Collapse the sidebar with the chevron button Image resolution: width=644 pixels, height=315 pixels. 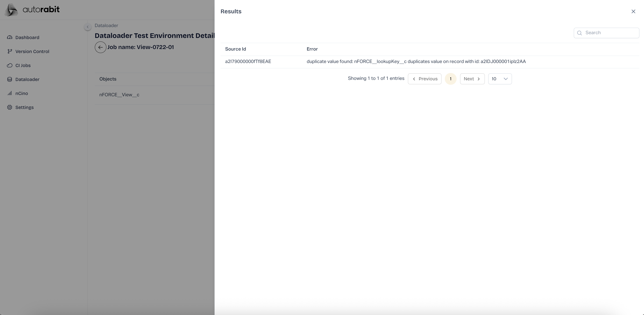click(87, 27)
